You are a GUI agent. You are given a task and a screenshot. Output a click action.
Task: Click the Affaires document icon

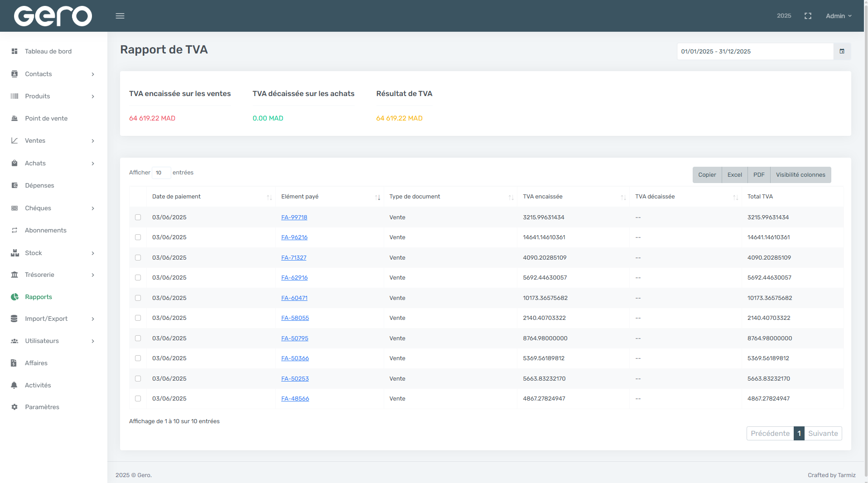point(14,363)
